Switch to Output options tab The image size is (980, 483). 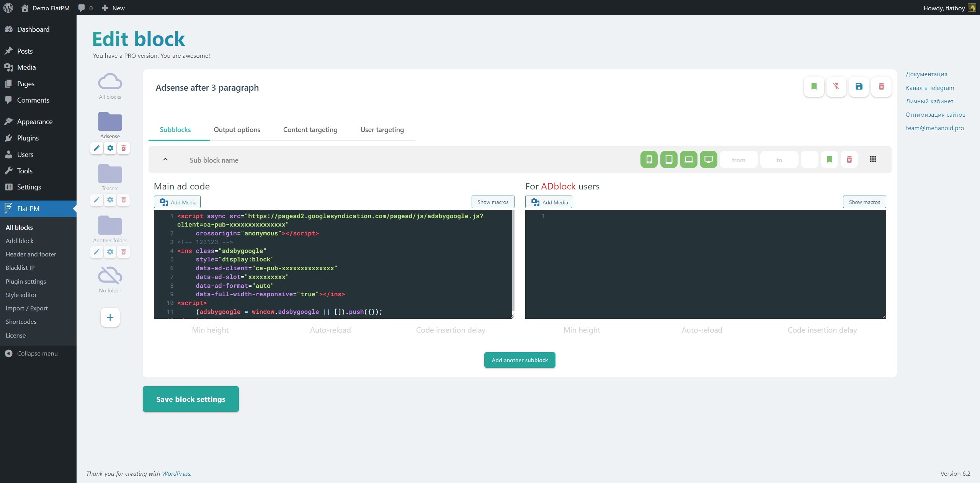click(x=237, y=130)
